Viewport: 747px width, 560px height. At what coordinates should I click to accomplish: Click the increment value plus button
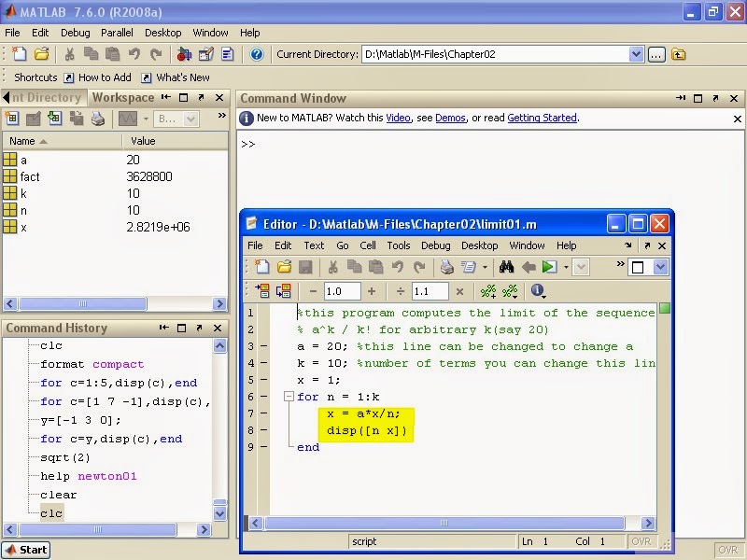point(372,291)
